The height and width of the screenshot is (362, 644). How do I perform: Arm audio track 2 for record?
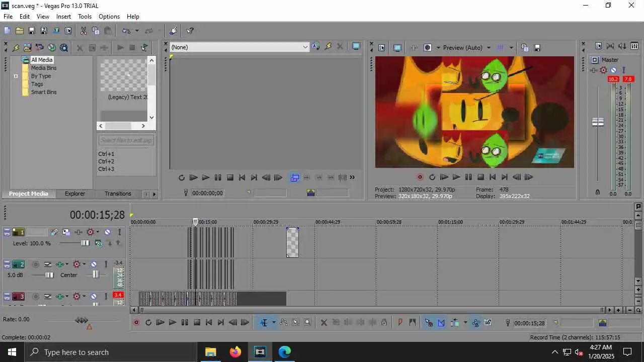point(35,264)
